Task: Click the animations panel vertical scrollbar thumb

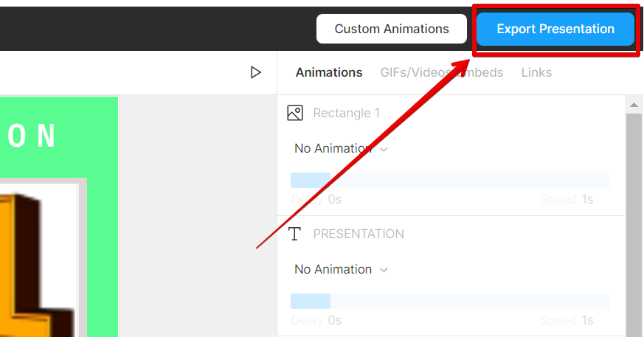Action: point(634,221)
